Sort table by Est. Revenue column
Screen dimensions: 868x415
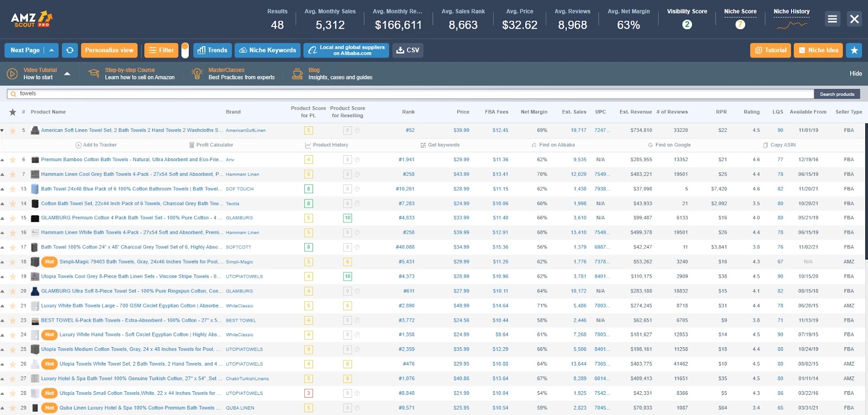635,112
